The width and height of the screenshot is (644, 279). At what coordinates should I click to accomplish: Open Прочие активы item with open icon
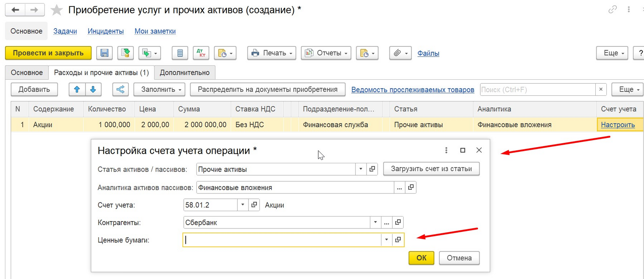point(372,169)
